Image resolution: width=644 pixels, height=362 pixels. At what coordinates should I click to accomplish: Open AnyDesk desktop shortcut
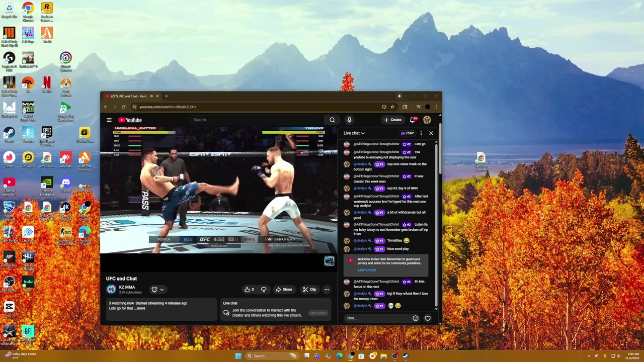pyautogui.click(x=65, y=159)
